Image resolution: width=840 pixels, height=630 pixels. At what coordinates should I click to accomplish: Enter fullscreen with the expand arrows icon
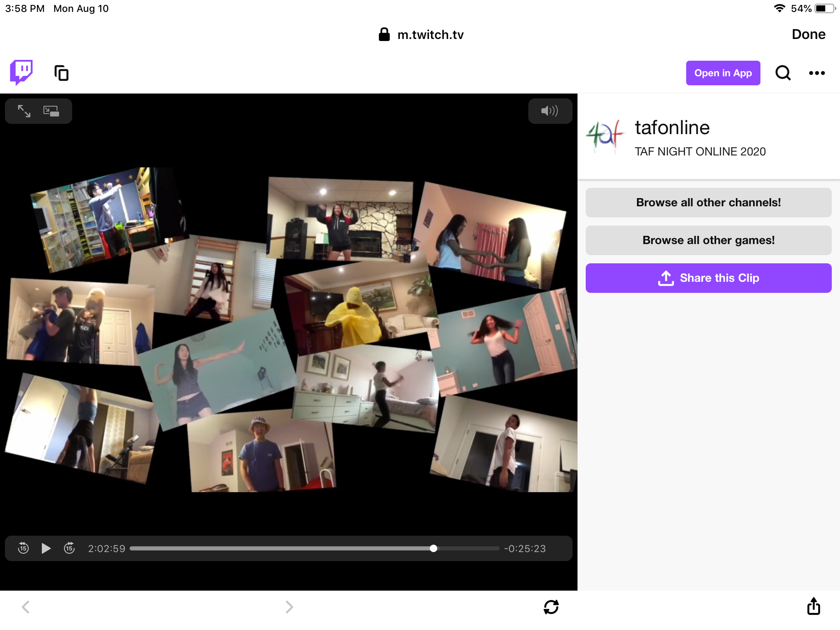pyautogui.click(x=24, y=111)
